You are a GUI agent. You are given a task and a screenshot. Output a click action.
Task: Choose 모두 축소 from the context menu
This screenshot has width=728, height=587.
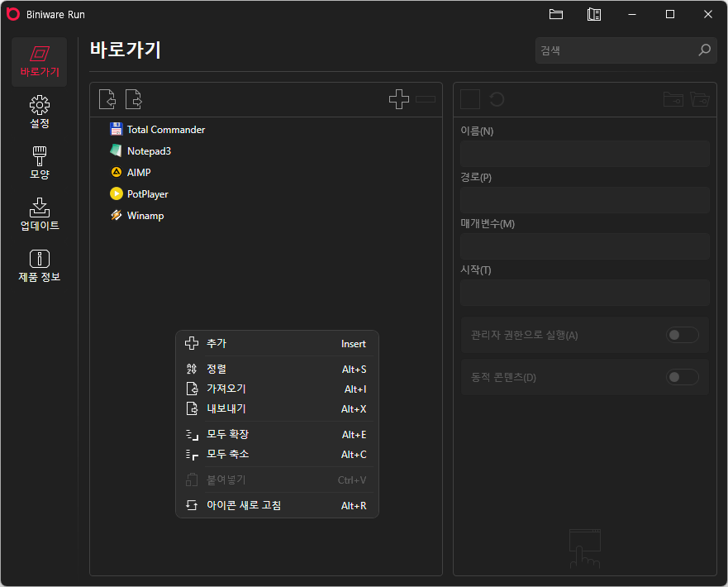tap(277, 454)
